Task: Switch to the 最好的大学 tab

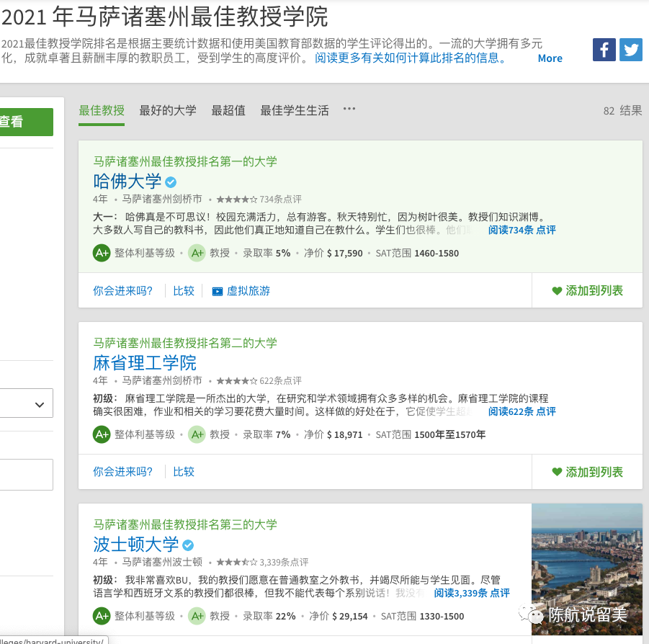Action: click(x=168, y=110)
